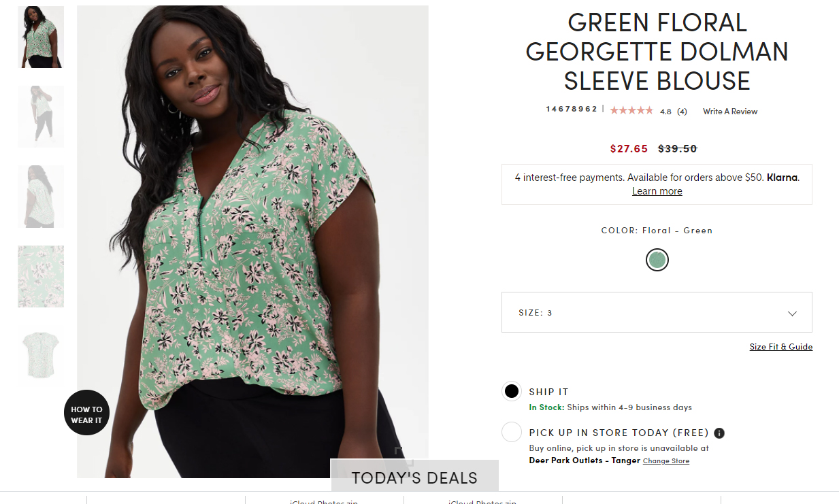
Task: Open Klarna Learn more link
Action: [x=657, y=191]
